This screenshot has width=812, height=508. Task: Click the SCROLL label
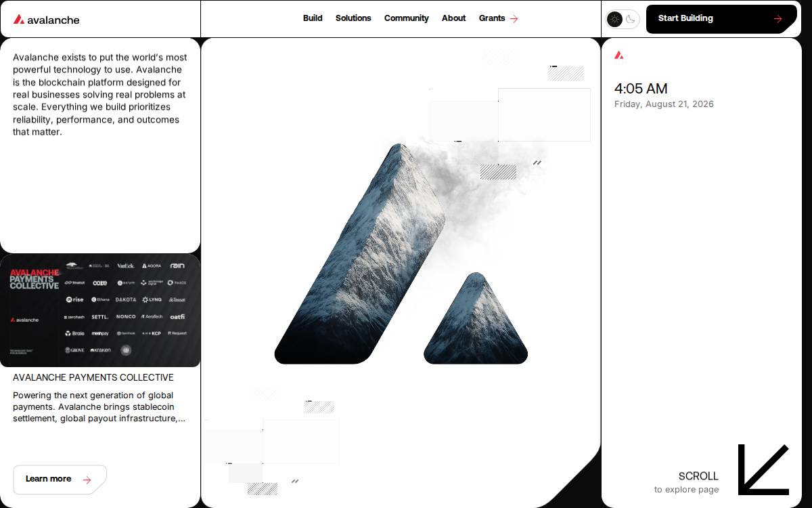coord(698,476)
